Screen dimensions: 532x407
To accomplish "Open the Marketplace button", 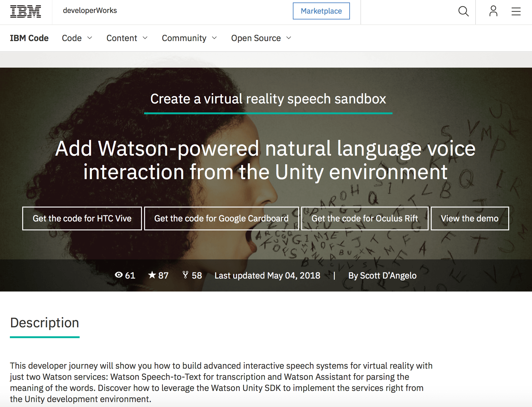I will pyautogui.click(x=321, y=11).
